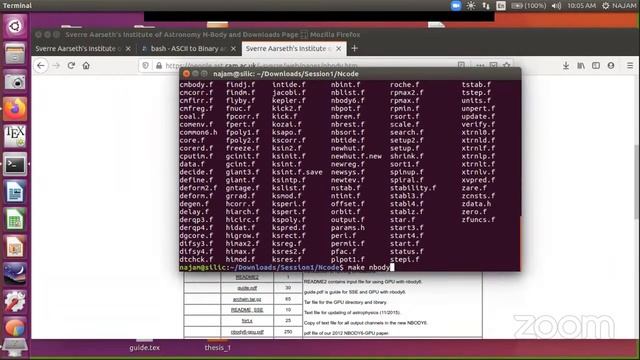This screenshot has width=640, height=360.
Task: Select ksint.f.save in the terminal listing
Action: point(297,172)
